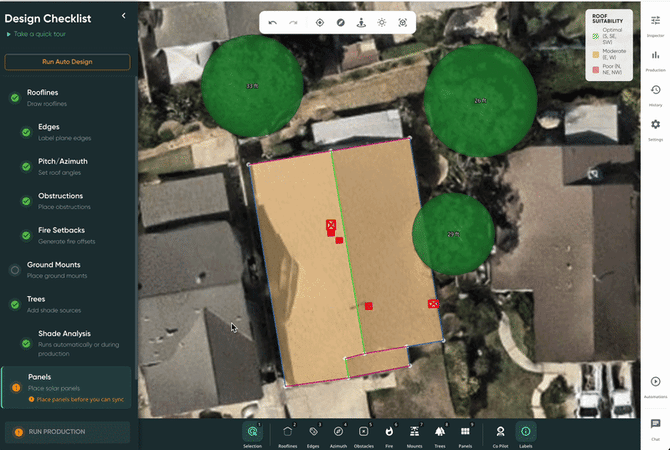Click Take a quick tour link
Screen dimensions: 670x450
41,34
